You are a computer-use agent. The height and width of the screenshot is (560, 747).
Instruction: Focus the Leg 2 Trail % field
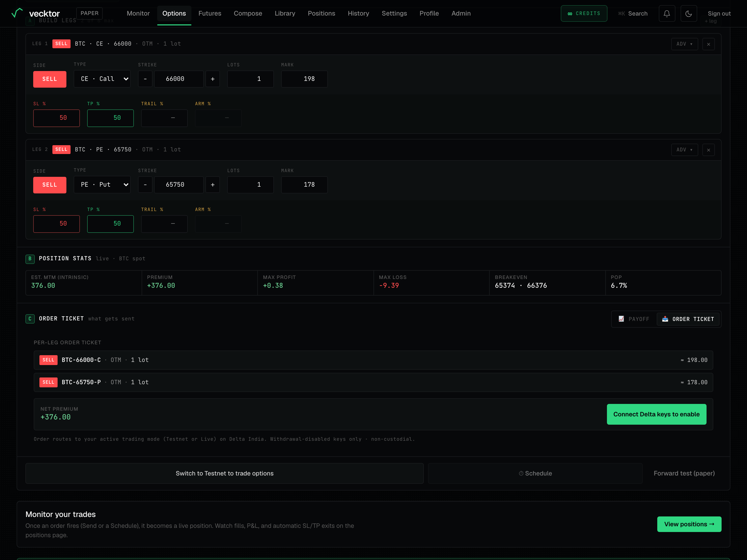click(x=164, y=224)
